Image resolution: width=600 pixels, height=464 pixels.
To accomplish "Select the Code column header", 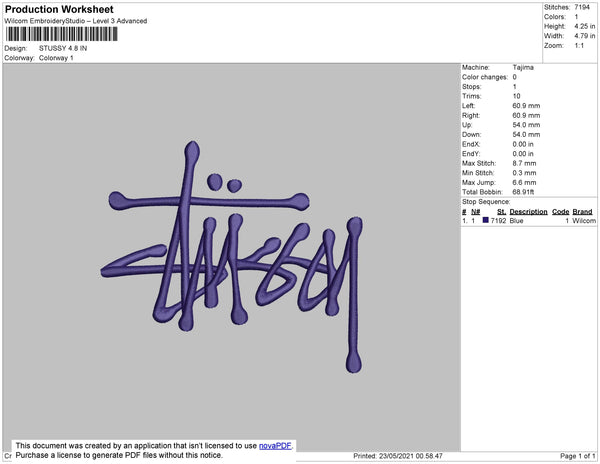I will (x=560, y=212).
